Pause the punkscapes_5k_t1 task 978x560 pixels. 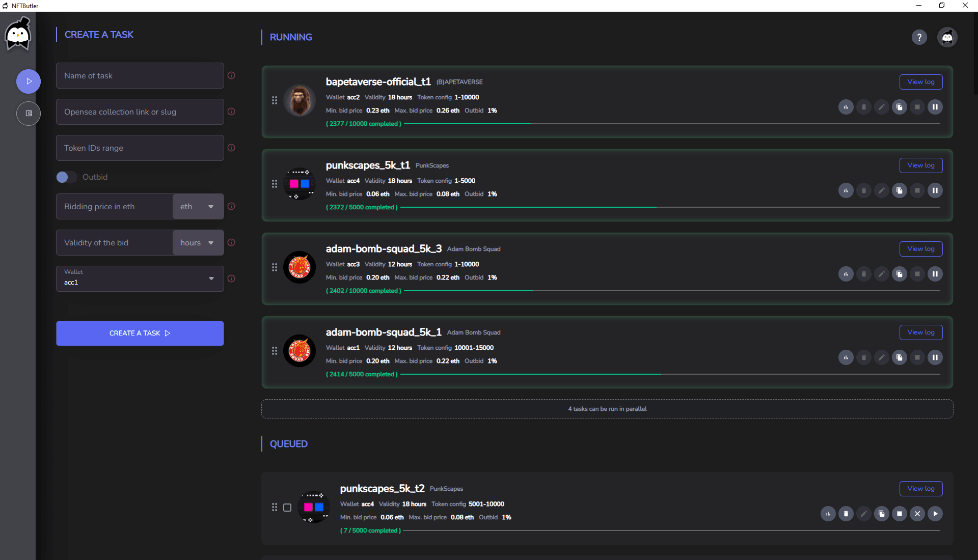pyautogui.click(x=935, y=190)
